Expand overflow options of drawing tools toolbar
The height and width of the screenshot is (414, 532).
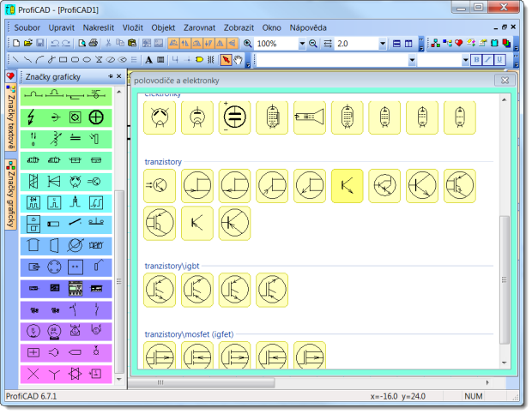(248, 60)
